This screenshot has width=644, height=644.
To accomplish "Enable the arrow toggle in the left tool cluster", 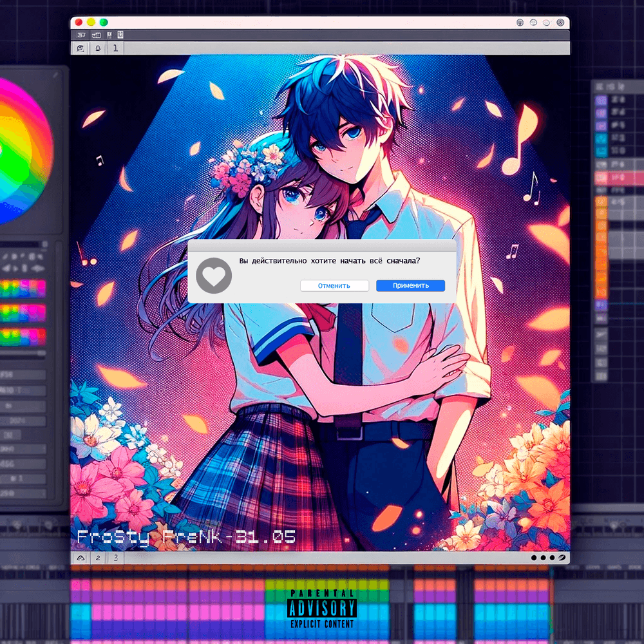I will click(x=15, y=268).
